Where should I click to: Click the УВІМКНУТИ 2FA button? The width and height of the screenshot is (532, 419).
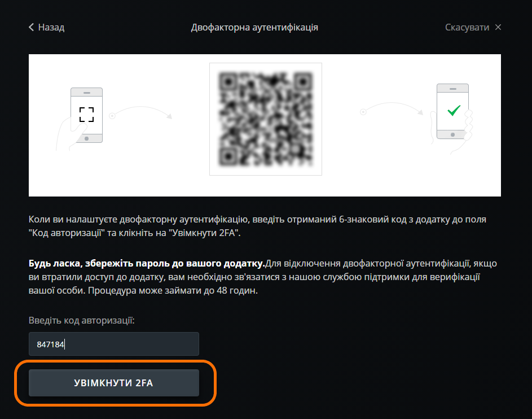tap(113, 383)
